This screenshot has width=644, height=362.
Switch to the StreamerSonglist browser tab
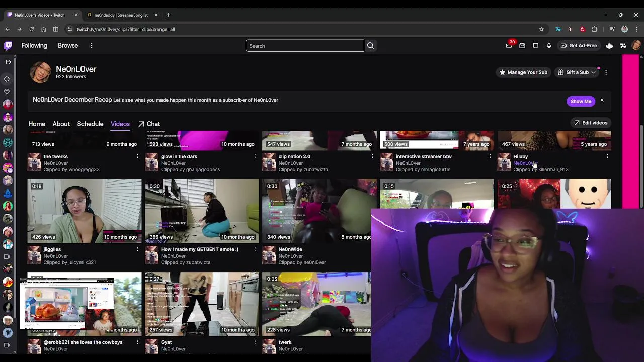point(121,15)
